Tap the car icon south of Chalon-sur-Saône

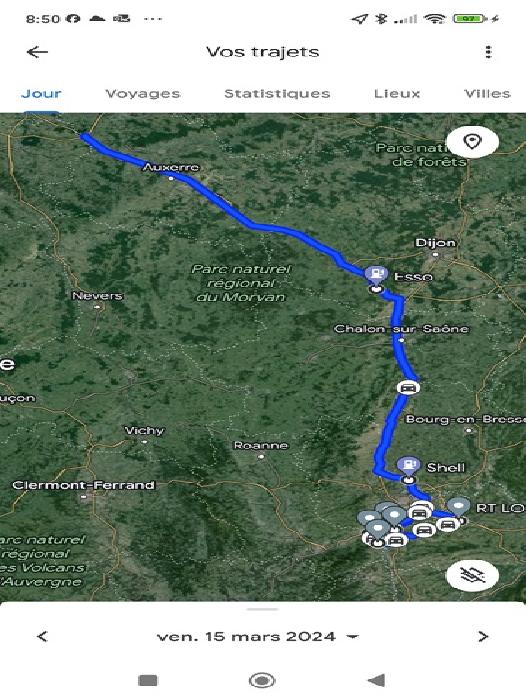[408, 388]
